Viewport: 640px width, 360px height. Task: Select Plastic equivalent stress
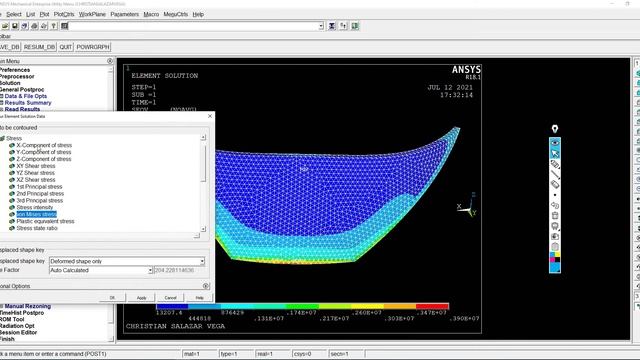click(x=45, y=221)
